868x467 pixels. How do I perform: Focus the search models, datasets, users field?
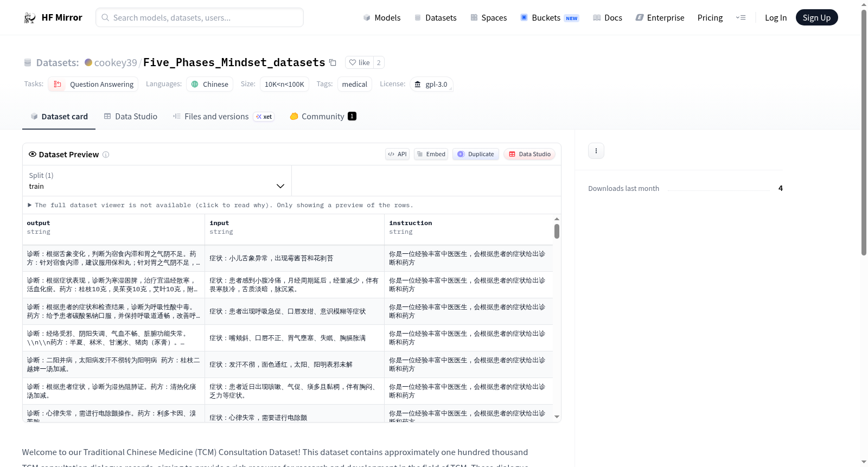(x=200, y=17)
